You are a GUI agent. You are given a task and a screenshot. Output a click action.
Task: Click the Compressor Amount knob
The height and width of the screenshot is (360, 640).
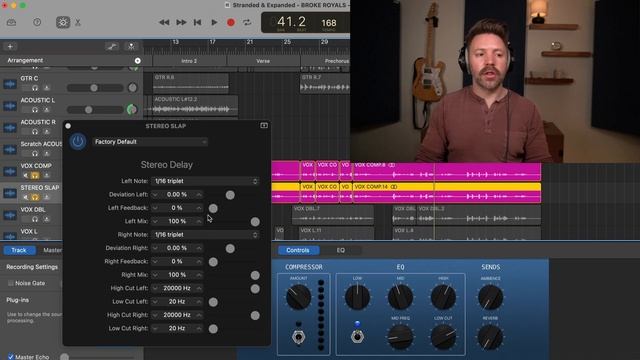pyautogui.click(x=298, y=297)
